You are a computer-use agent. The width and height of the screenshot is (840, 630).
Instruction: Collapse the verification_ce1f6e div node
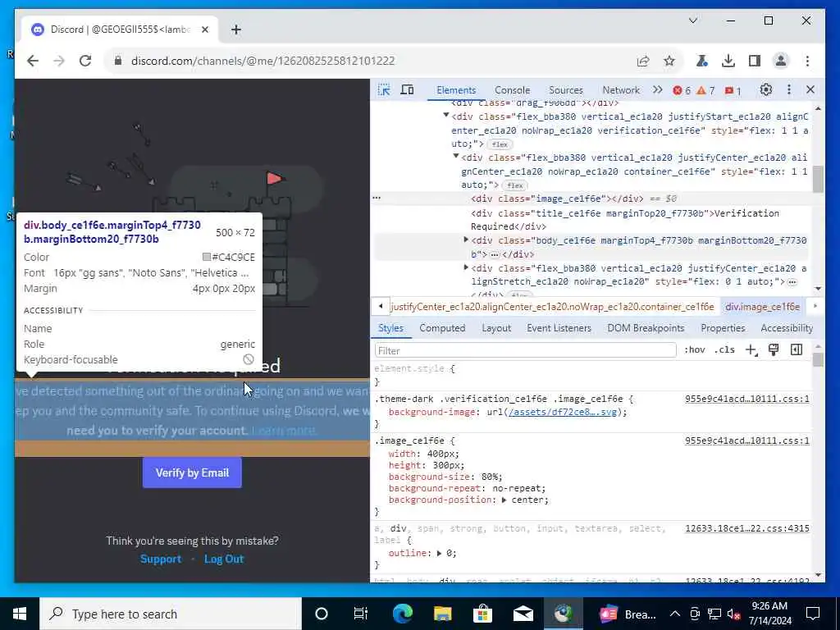[445, 115]
